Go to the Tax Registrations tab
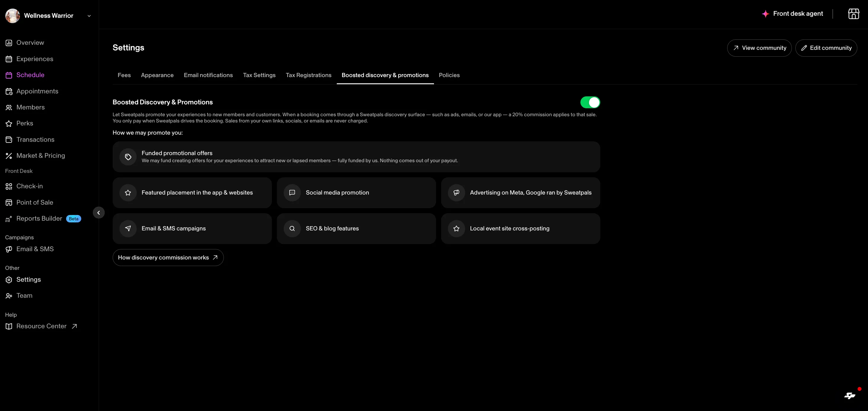The width and height of the screenshot is (868, 411). 308,75
